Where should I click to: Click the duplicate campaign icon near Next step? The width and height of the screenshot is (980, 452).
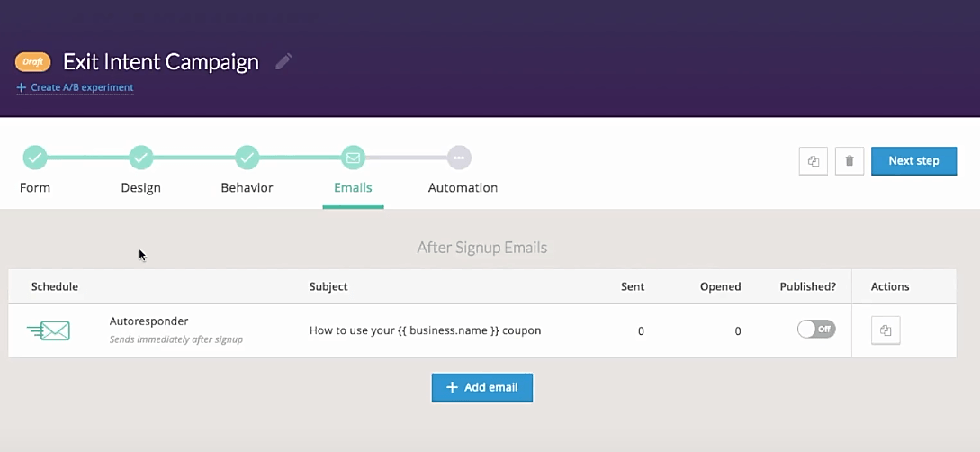tap(813, 161)
